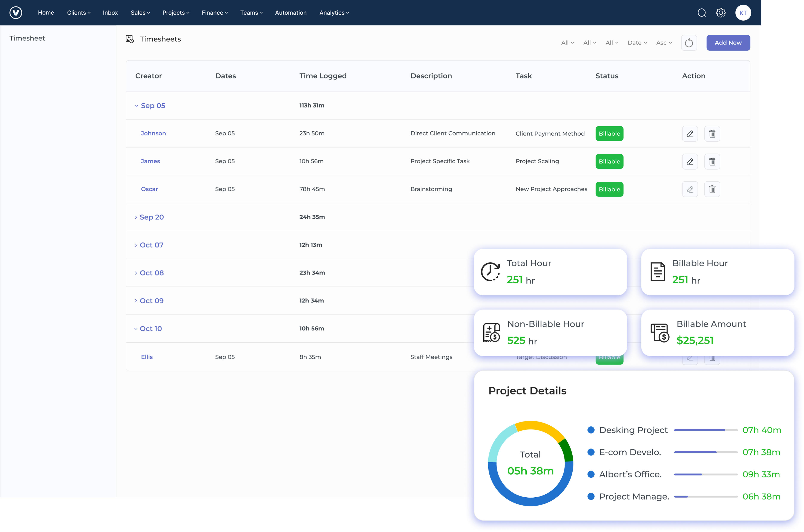This screenshot has width=804, height=532.
Task: Open the Projects menu
Action: tap(176, 12)
